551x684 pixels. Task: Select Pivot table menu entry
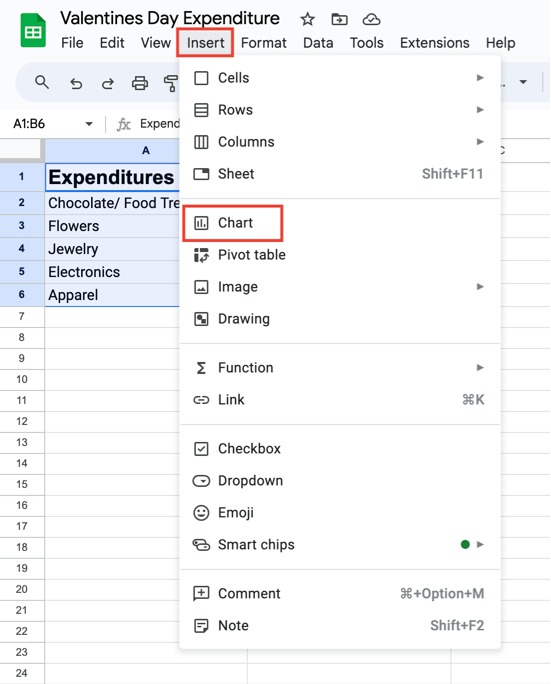tap(340, 255)
